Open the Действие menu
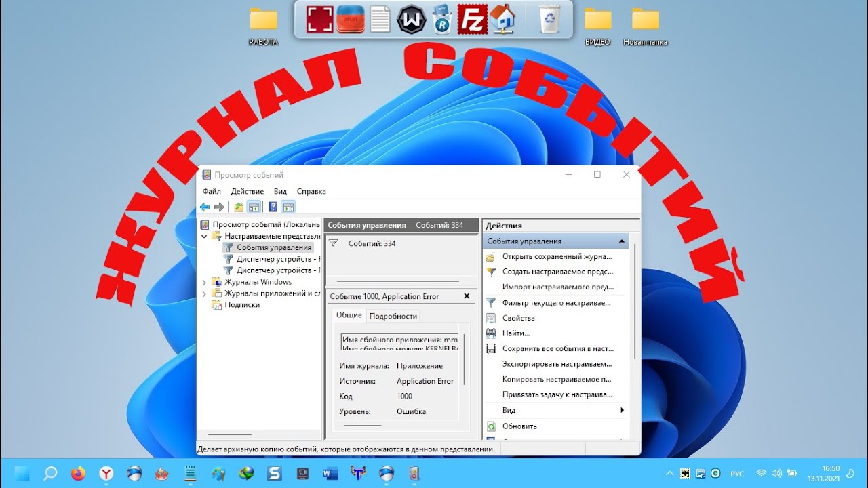 tap(248, 192)
